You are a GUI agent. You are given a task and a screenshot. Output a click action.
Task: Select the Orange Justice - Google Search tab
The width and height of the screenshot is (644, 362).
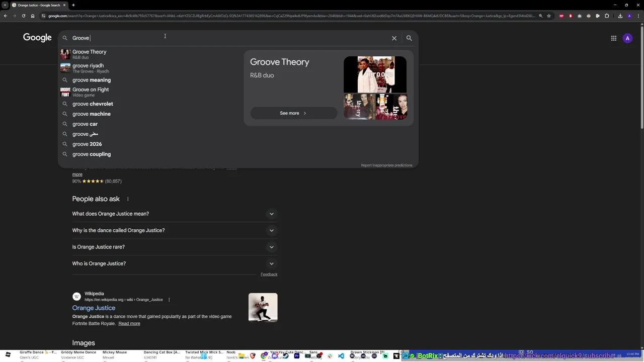[38, 5]
